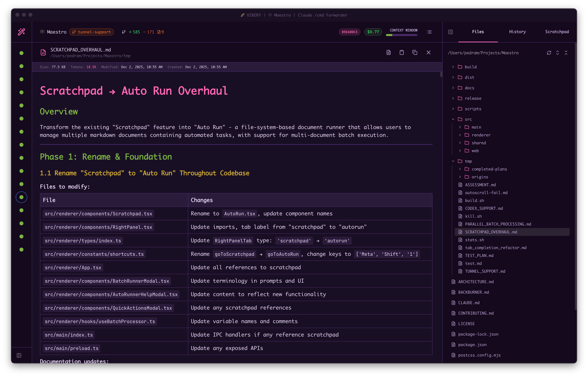Click the folder icon next to release
The image size is (588, 377).
pos(460,98)
